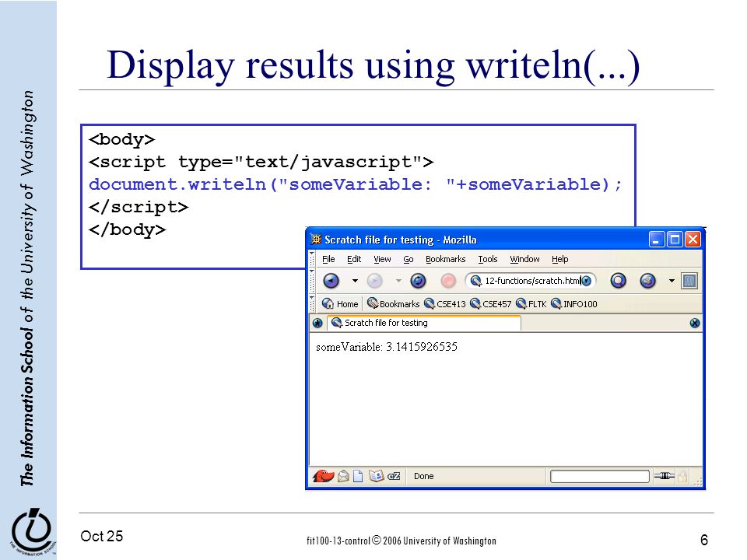
Task: Open the File menu
Action: tap(328, 259)
